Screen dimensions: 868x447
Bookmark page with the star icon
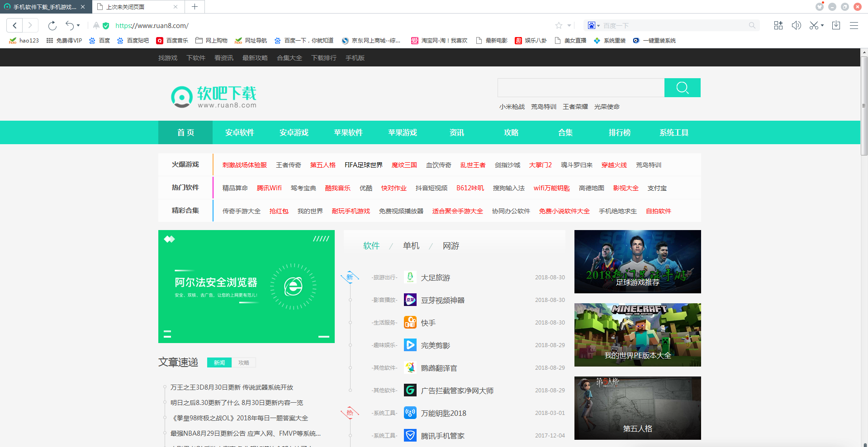pyautogui.click(x=559, y=26)
